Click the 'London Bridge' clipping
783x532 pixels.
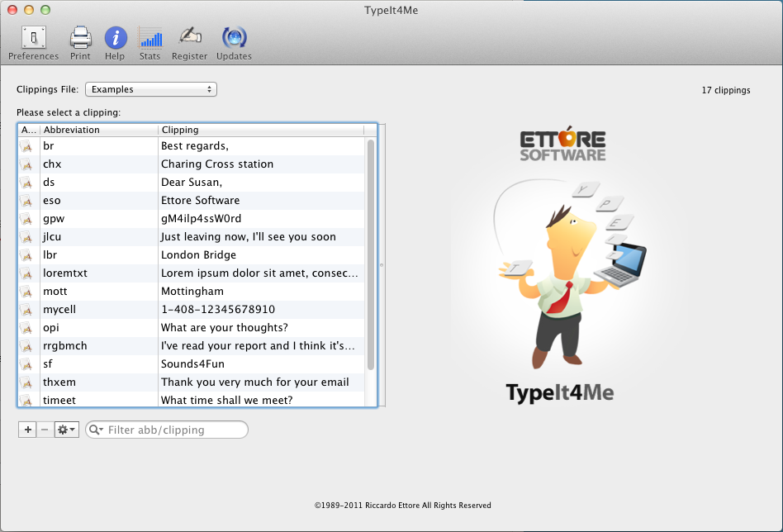click(x=198, y=254)
